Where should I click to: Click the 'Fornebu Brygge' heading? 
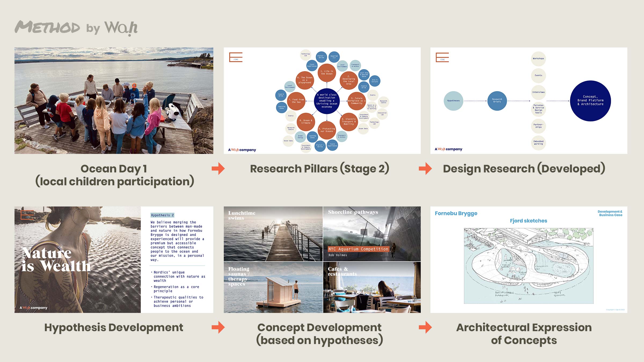[456, 213]
